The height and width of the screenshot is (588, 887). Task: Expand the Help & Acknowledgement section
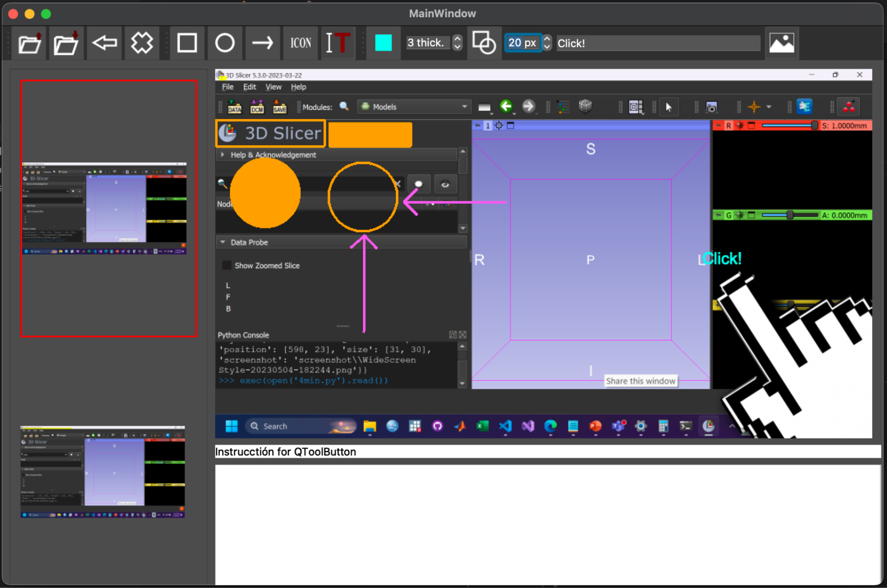tap(222, 154)
